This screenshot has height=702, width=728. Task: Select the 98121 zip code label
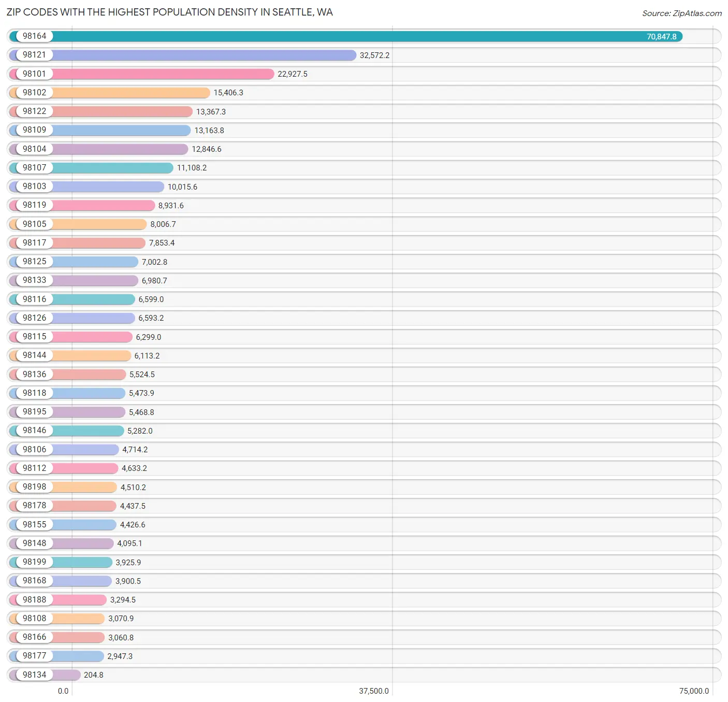click(x=34, y=55)
